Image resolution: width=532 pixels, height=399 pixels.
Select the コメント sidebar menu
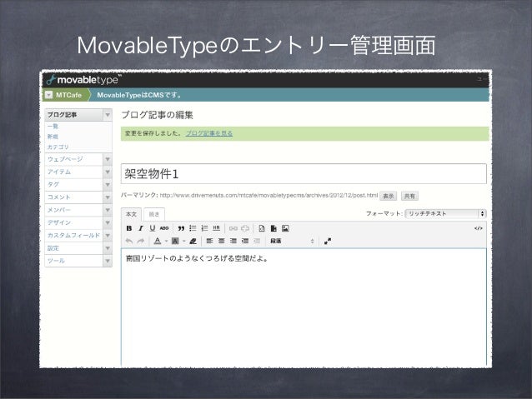point(74,197)
